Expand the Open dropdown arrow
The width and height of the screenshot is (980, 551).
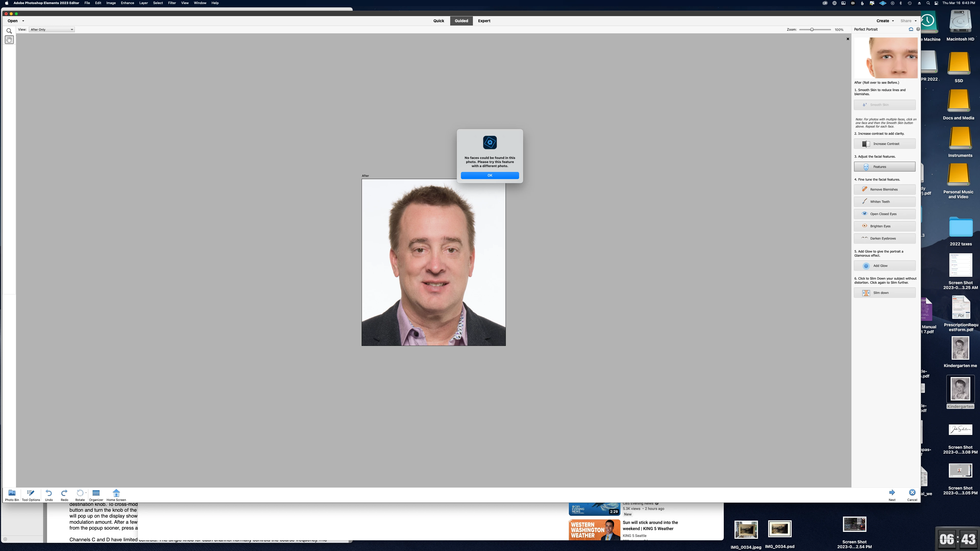coord(23,21)
